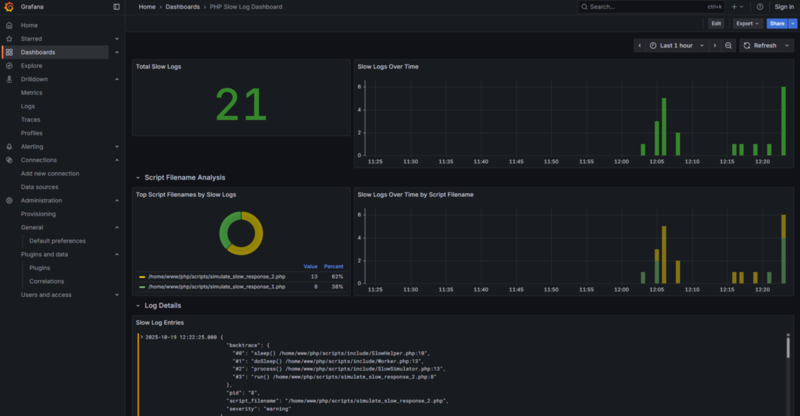Image resolution: width=800 pixels, height=416 pixels.
Task: Go to Home breadcrumb link
Action: (x=147, y=7)
